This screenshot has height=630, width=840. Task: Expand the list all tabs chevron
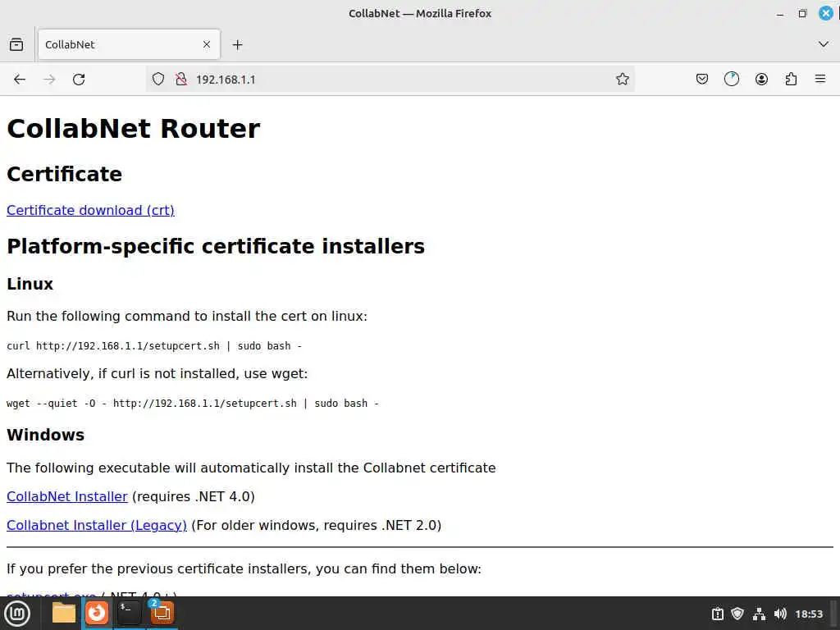pos(824,44)
